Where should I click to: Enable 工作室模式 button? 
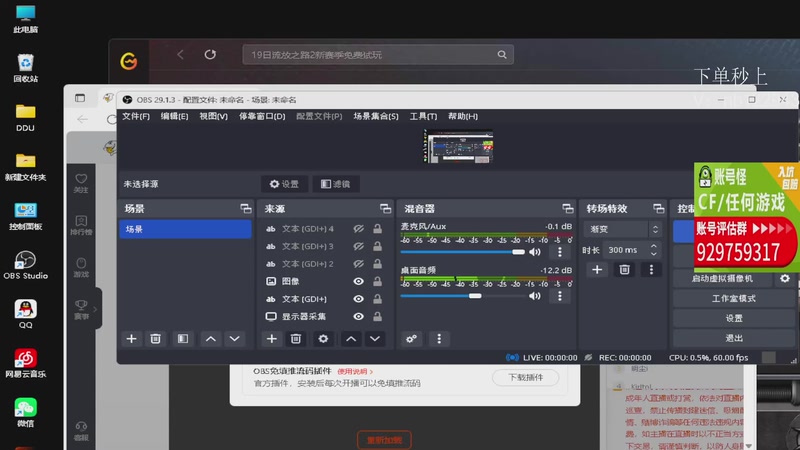coord(734,298)
